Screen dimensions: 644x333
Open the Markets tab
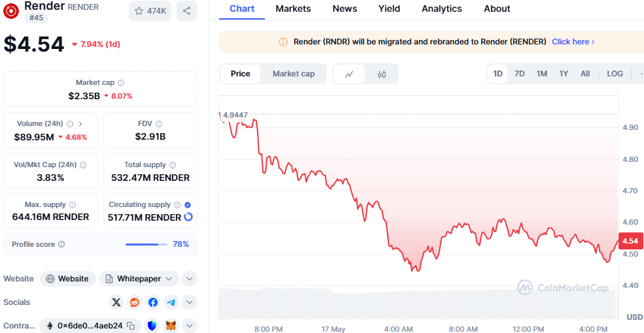294,8
